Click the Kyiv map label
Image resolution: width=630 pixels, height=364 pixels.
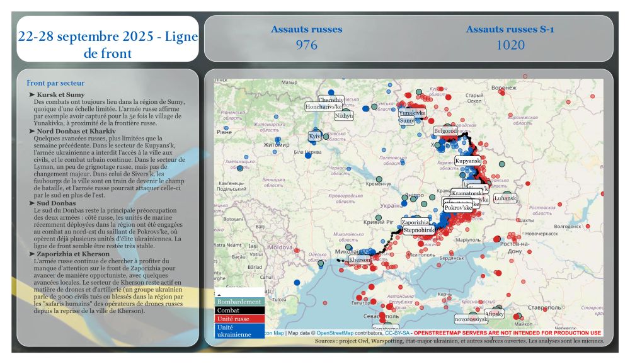pyautogui.click(x=314, y=136)
